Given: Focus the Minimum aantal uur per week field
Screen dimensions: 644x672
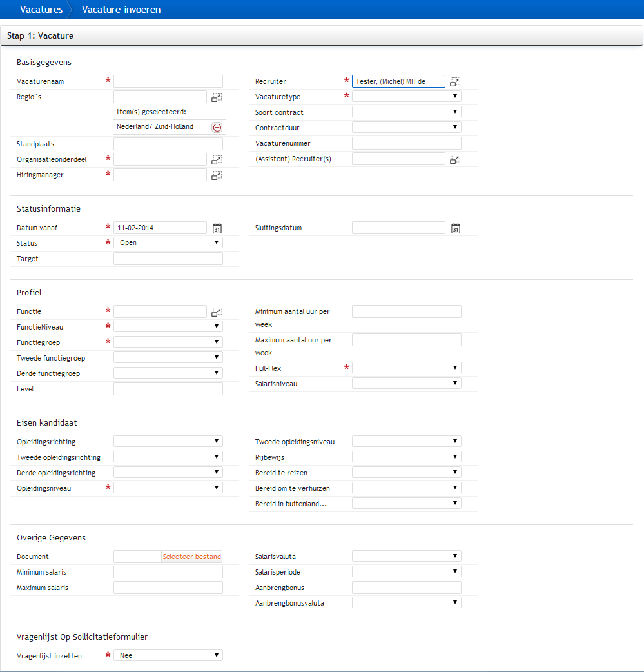Looking at the screenshot, I should (407, 311).
